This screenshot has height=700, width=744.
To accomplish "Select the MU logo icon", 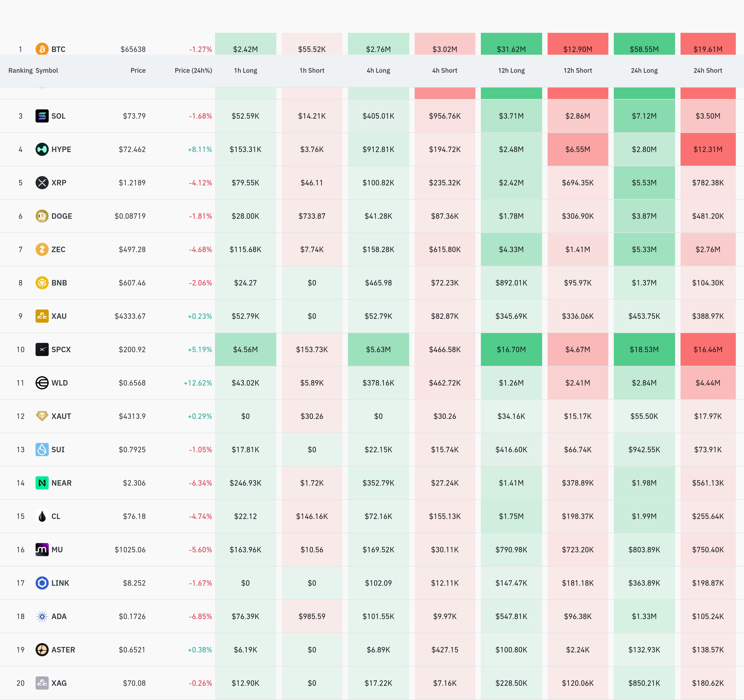I will 42,550.
